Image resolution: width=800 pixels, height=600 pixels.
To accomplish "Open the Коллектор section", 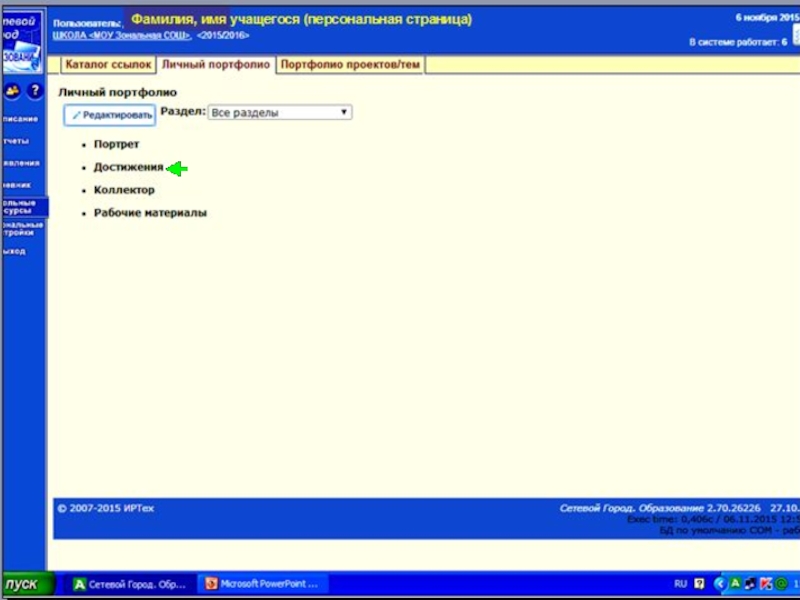I will (x=124, y=190).
